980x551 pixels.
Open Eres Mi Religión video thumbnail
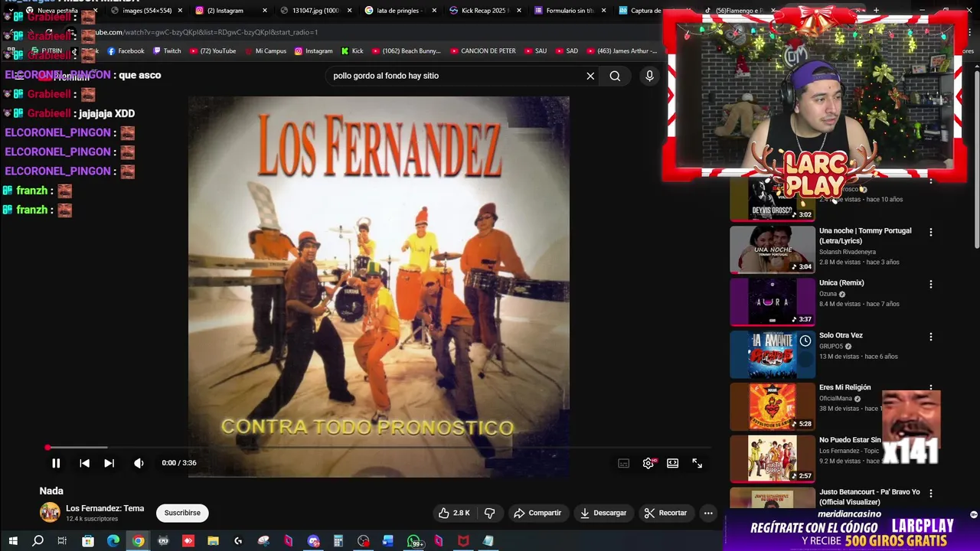point(772,406)
